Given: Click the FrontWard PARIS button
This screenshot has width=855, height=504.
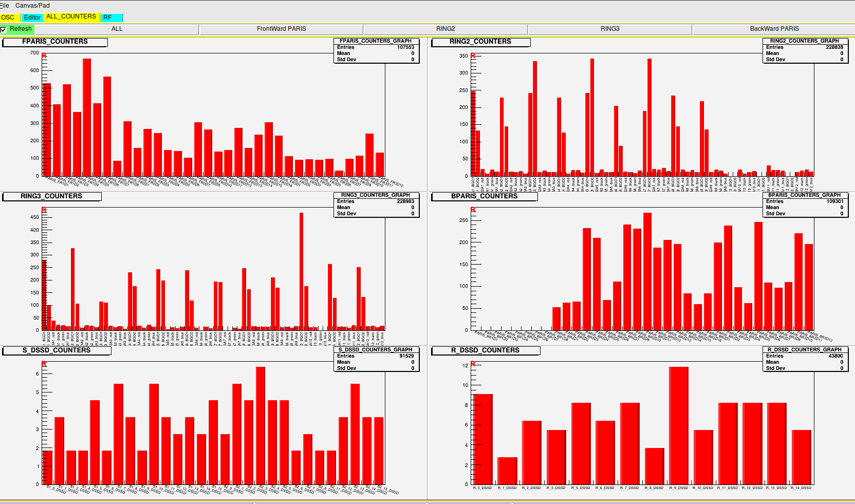Looking at the screenshot, I should tap(281, 29).
